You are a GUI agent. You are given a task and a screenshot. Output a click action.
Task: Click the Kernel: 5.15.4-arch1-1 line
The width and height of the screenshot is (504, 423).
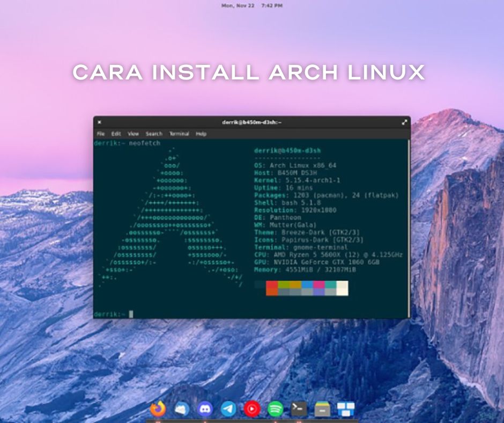pyautogui.click(x=297, y=180)
